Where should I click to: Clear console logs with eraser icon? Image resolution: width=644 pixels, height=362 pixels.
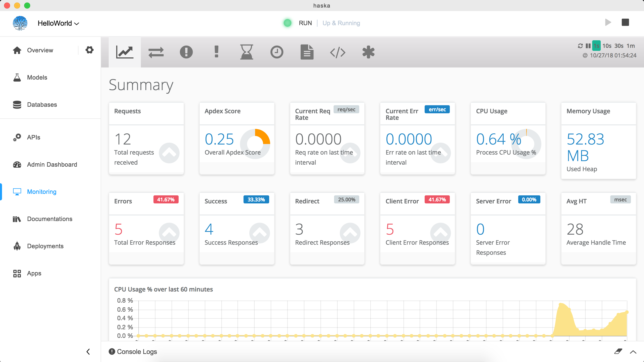618,351
